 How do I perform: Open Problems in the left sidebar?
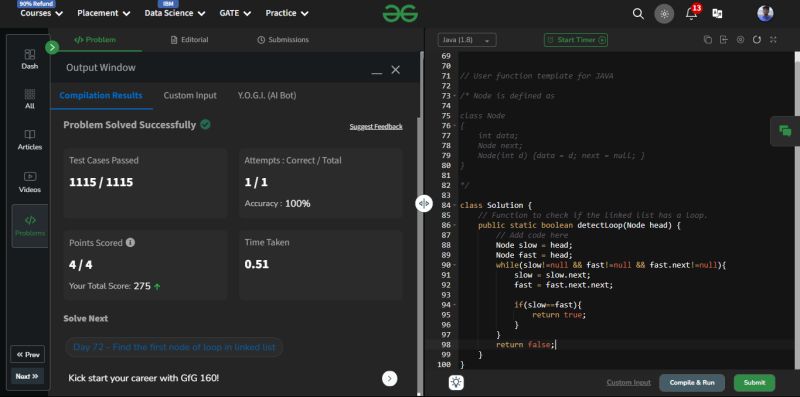click(x=30, y=226)
